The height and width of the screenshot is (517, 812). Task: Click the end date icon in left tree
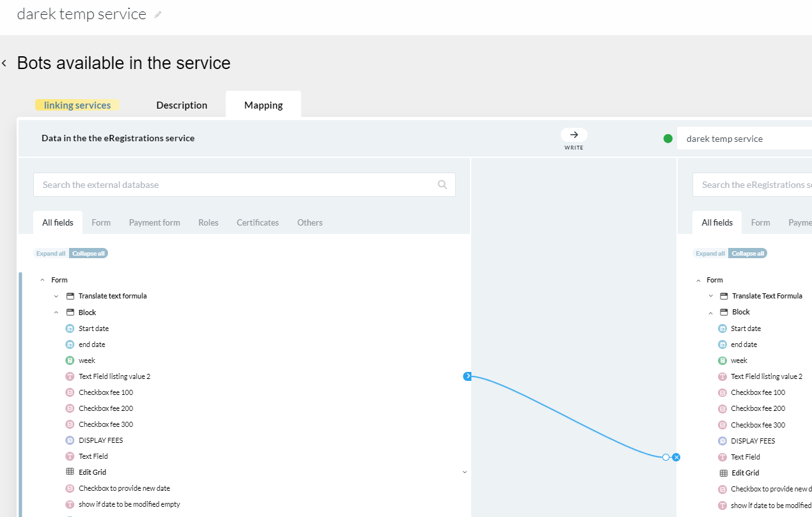click(x=70, y=344)
